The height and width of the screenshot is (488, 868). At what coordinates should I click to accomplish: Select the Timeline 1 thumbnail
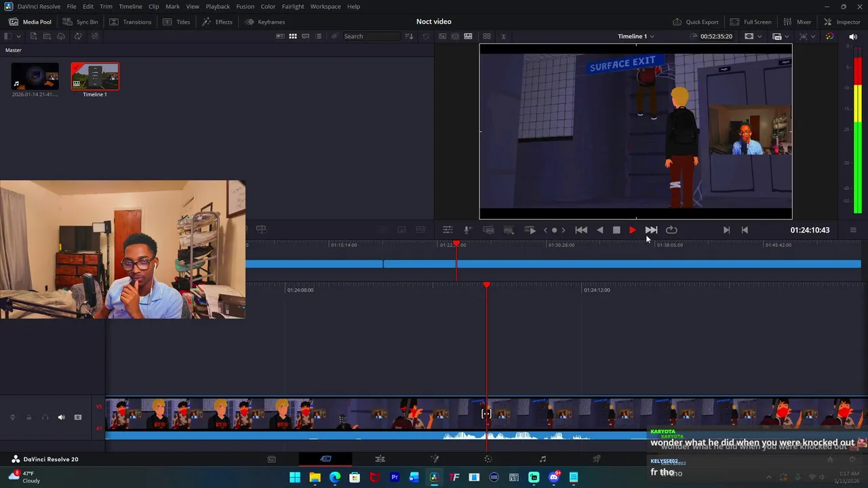[95, 77]
